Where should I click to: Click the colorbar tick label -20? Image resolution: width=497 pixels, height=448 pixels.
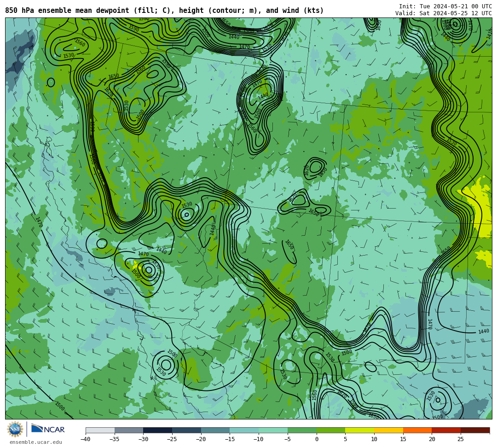coord(201,439)
